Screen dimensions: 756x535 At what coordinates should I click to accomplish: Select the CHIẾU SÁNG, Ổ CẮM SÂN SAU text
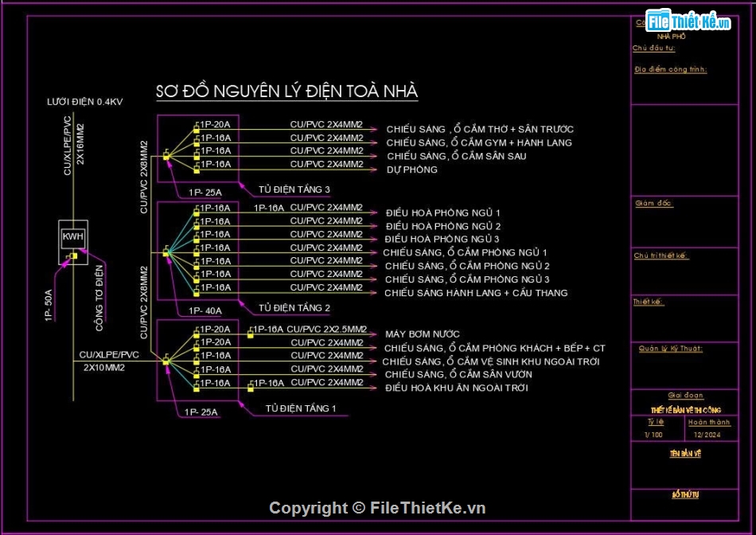tap(457, 156)
